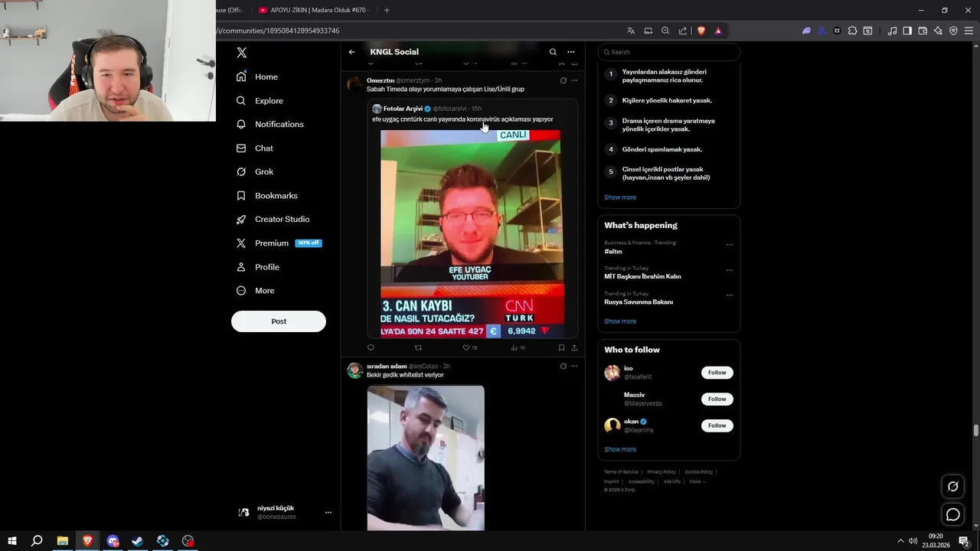Open floating Grok button

tap(953, 486)
